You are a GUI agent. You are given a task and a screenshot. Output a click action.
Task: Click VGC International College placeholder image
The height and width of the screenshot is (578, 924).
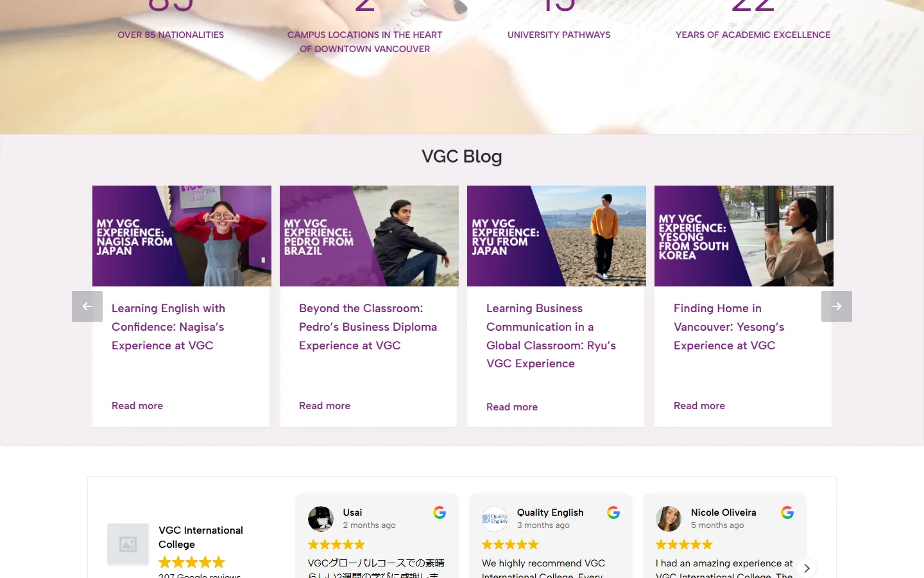pos(128,545)
